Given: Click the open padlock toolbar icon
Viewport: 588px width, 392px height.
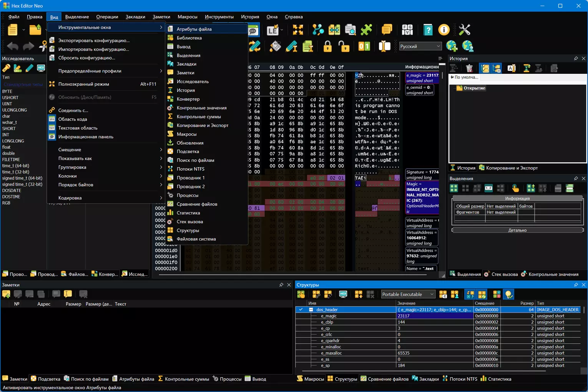Looking at the screenshot, I should pos(344,47).
